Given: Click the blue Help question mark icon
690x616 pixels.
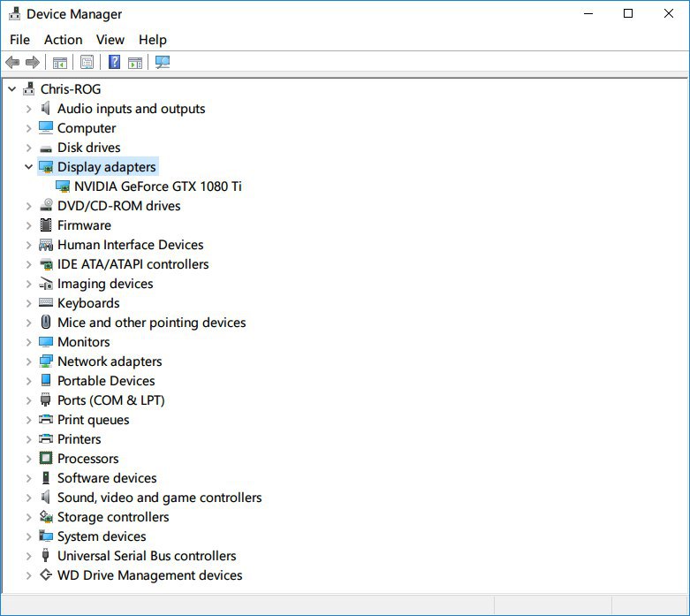Looking at the screenshot, I should coord(115,62).
